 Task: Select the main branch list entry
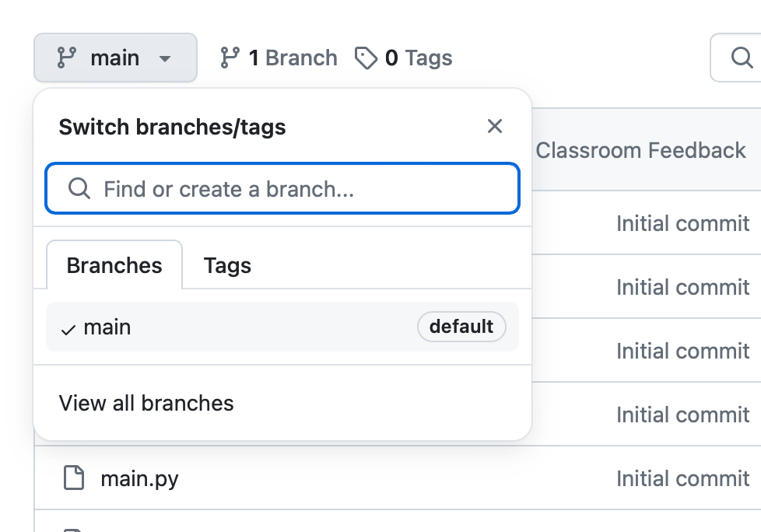click(x=233, y=327)
